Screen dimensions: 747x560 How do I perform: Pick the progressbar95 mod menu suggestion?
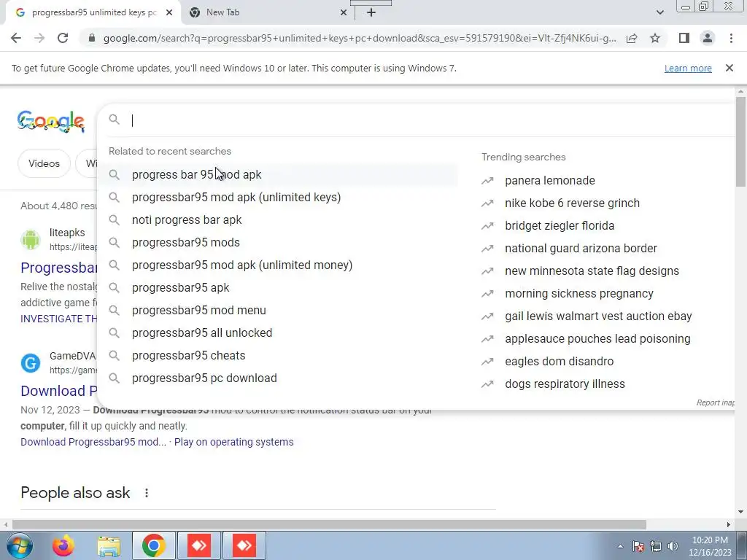pos(277,311)
